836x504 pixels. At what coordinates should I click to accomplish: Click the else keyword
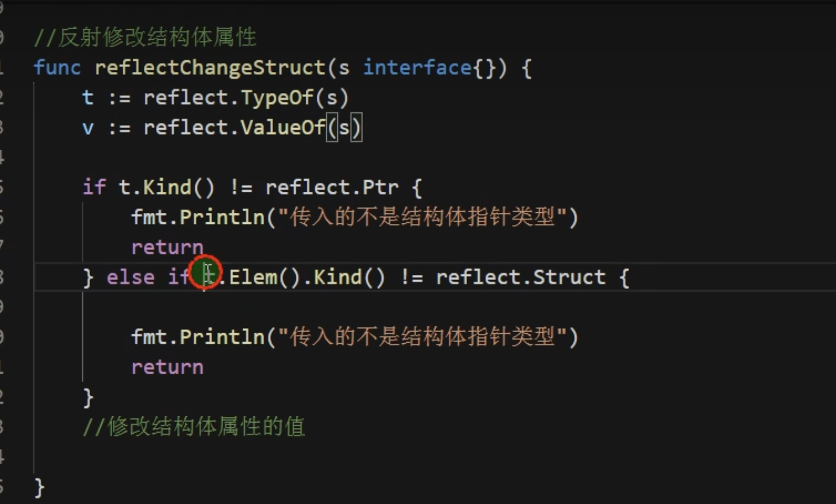click(x=131, y=277)
